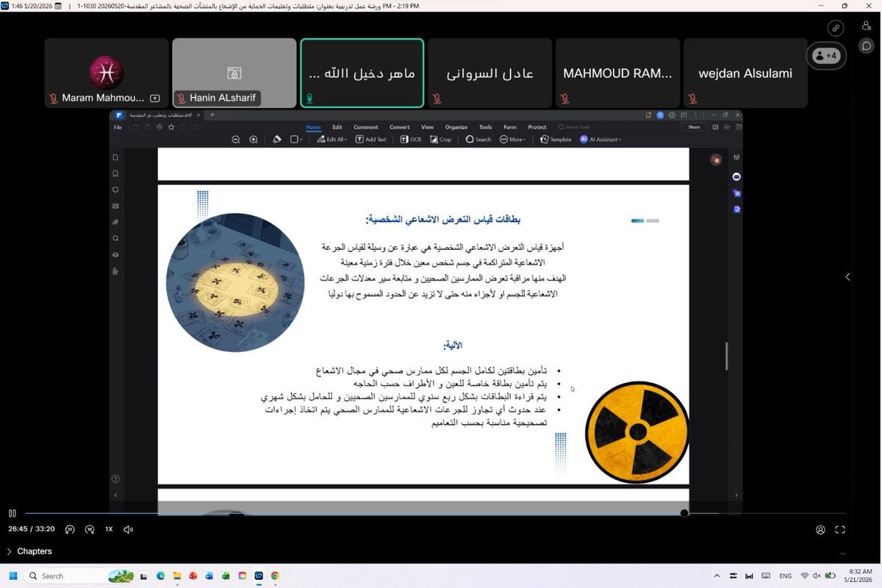
Task: Open the attachments paperclip sidebar icon
Action: 115,222
